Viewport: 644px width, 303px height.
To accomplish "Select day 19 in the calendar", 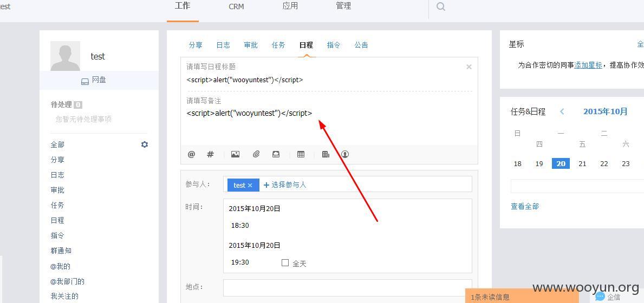I will [x=539, y=164].
